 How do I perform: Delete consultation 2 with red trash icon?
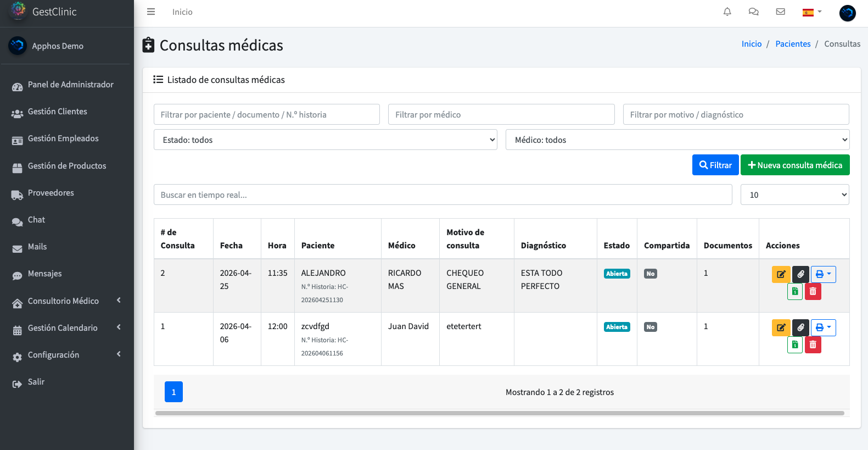click(x=813, y=292)
